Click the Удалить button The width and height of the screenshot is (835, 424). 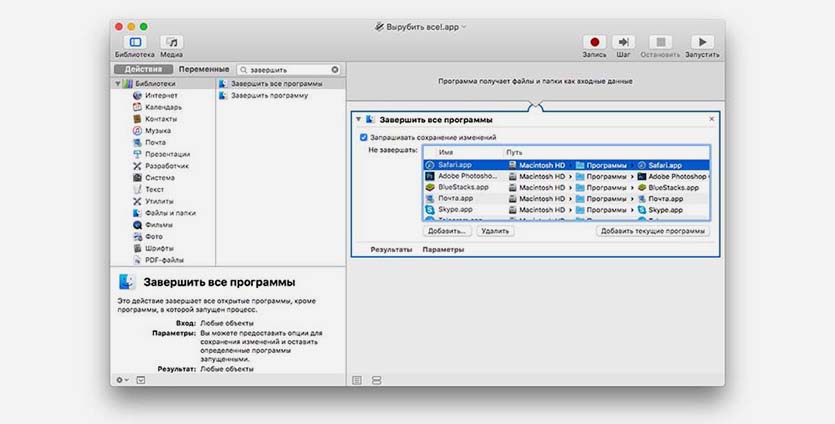pyautogui.click(x=495, y=231)
